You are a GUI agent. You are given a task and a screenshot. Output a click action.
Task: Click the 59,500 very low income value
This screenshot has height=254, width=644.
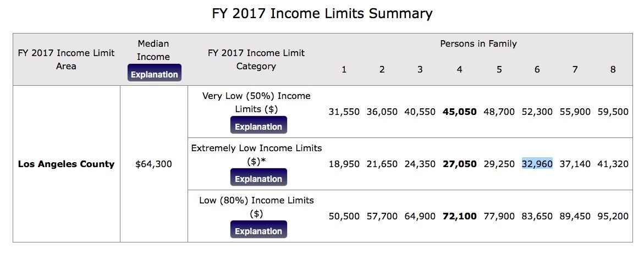click(613, 112)
